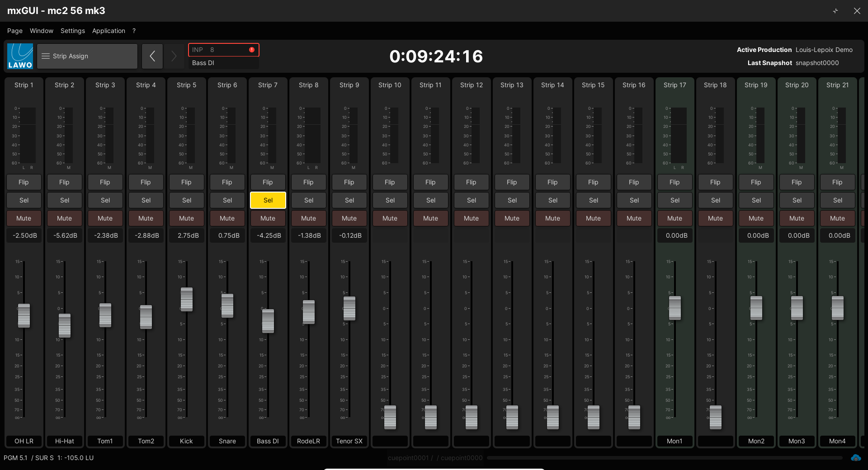This screenshot has width=868, height=470.
Task: Mute the Snare channel on Strip 6
Action: point(227,218)
